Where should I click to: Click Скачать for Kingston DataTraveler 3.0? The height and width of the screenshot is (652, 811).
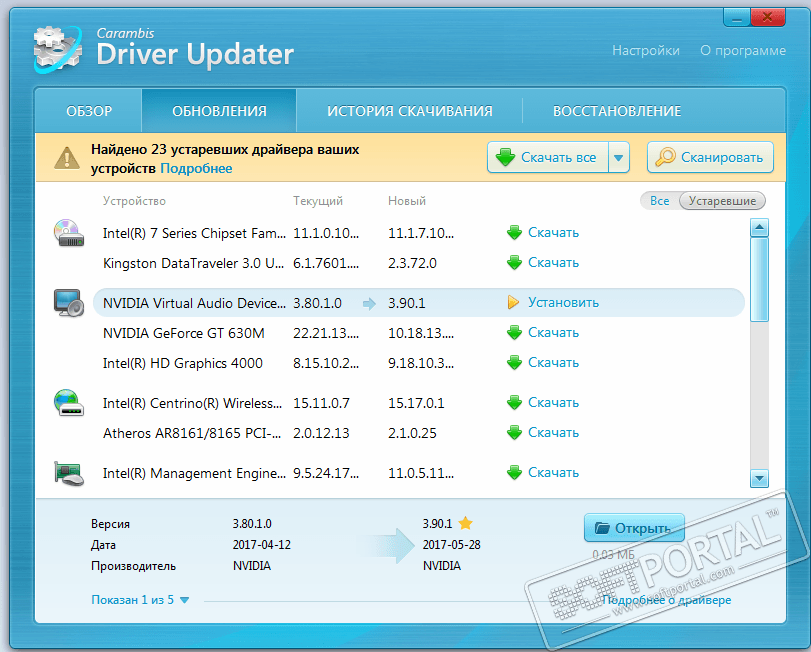(x=553, y=263)
